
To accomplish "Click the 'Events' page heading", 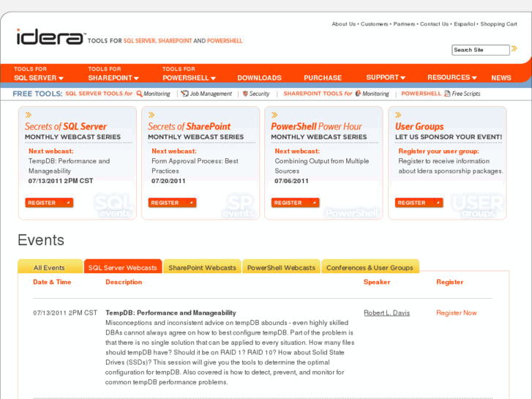I will [41, 240].
